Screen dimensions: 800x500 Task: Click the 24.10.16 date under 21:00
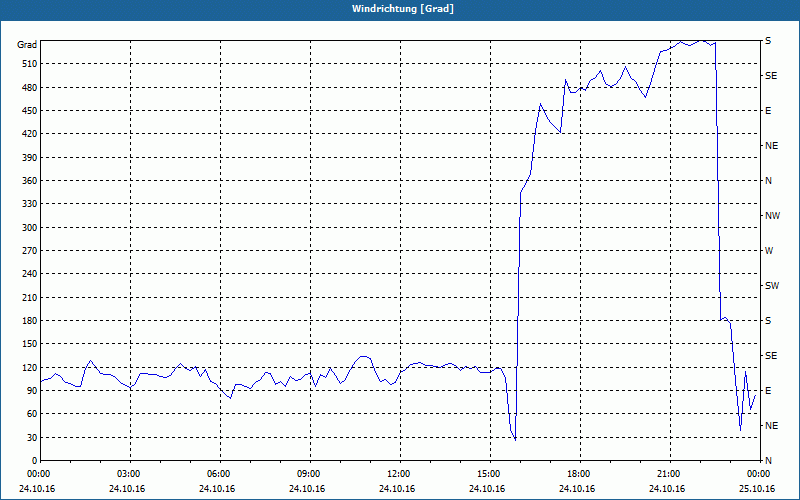click(667, 489)
